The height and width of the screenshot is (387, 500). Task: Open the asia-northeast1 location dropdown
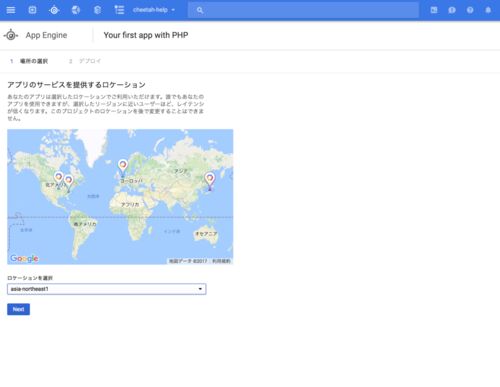(107, 289)
